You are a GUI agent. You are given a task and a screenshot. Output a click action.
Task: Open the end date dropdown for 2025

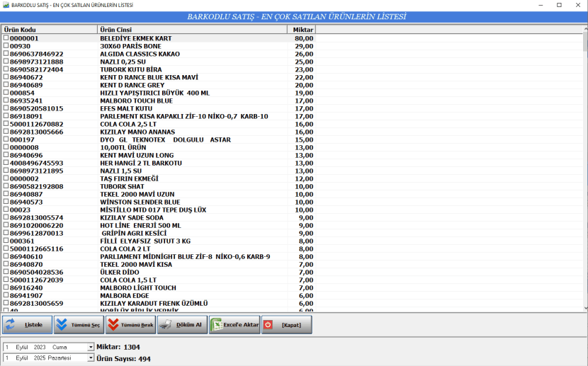pyautogui.click(x=91, y=358)
